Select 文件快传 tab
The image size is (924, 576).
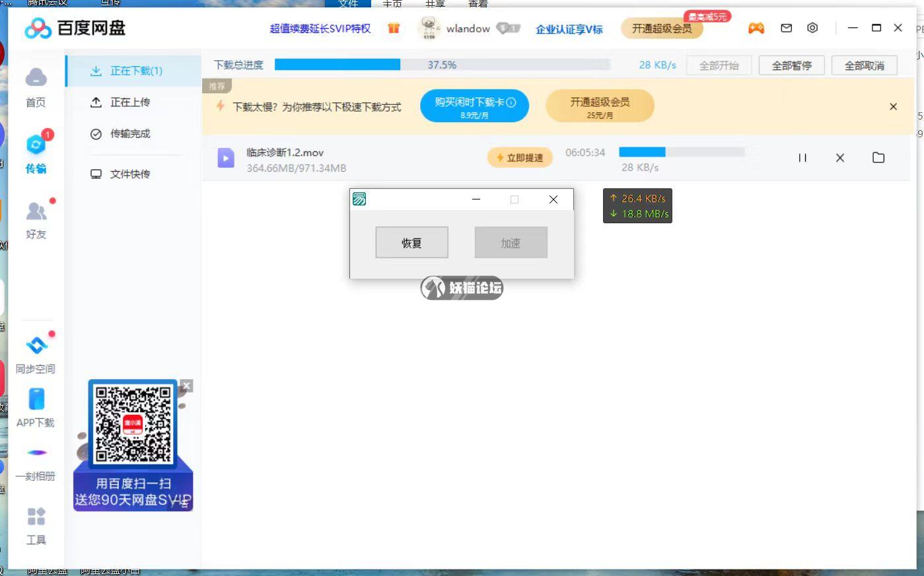[133, 174]
